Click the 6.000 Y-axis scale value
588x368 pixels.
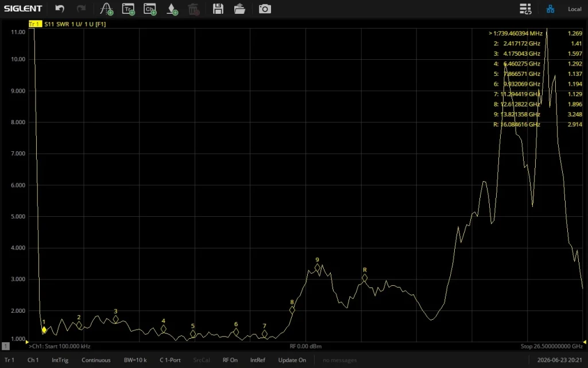(x=18, y=185)
